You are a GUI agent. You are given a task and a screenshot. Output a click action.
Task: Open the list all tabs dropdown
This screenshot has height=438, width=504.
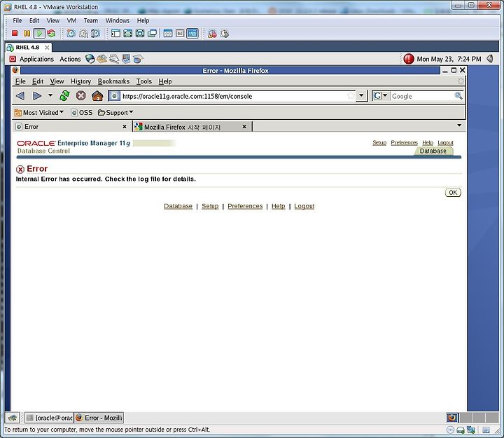click(459, 125)
